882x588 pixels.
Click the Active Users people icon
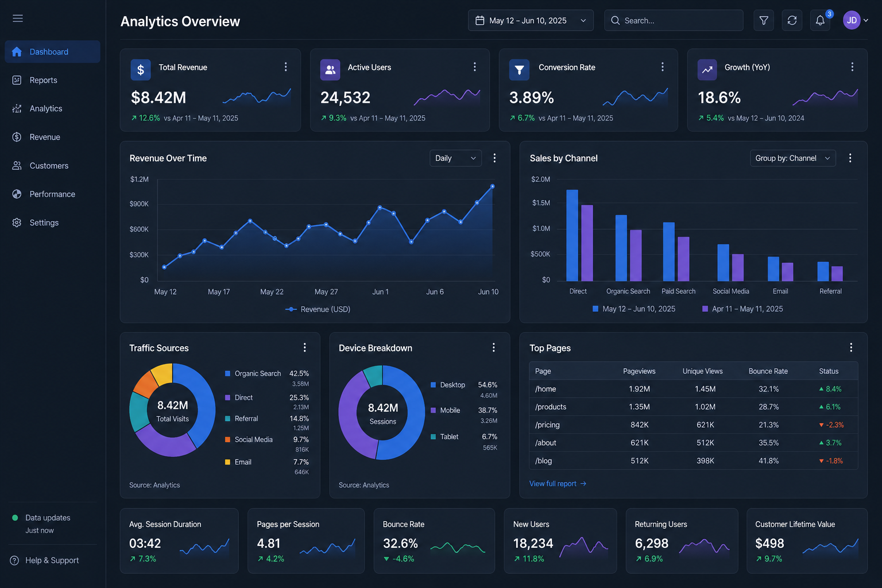point(330,69)
